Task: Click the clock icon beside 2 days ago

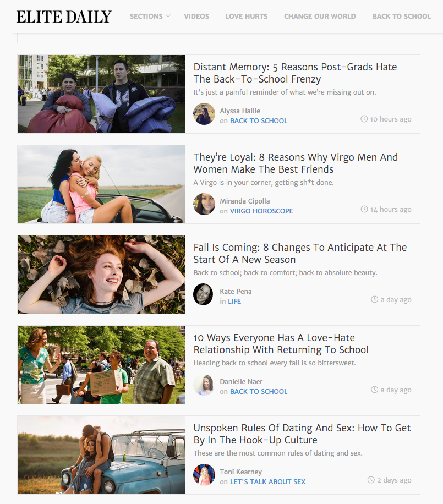Action: [371, 480]
